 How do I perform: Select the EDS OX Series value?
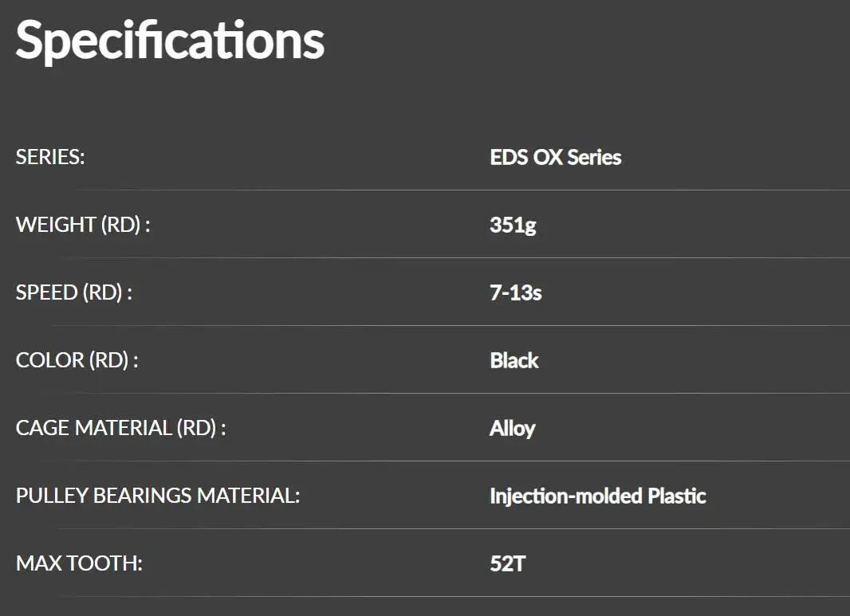coord(555,157)
